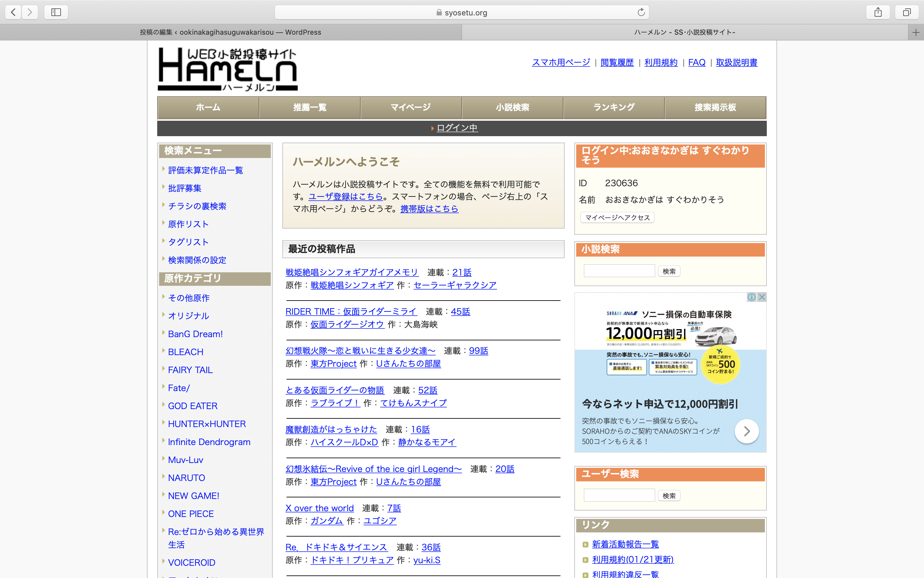Click 検索 button in ユーザー検索 box
Viewport: 924px width, 578px height.
669,495
